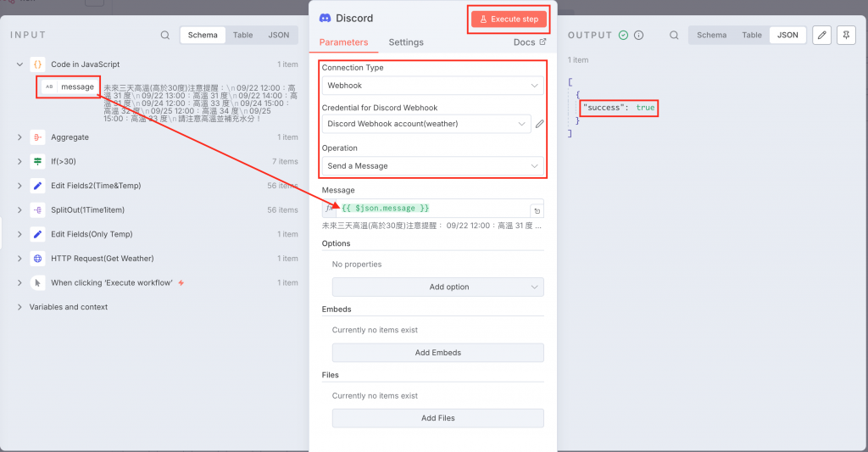Click the edit output pencil button
The image size is (868, 452).
pyautogui.click(x=822, y=35)
